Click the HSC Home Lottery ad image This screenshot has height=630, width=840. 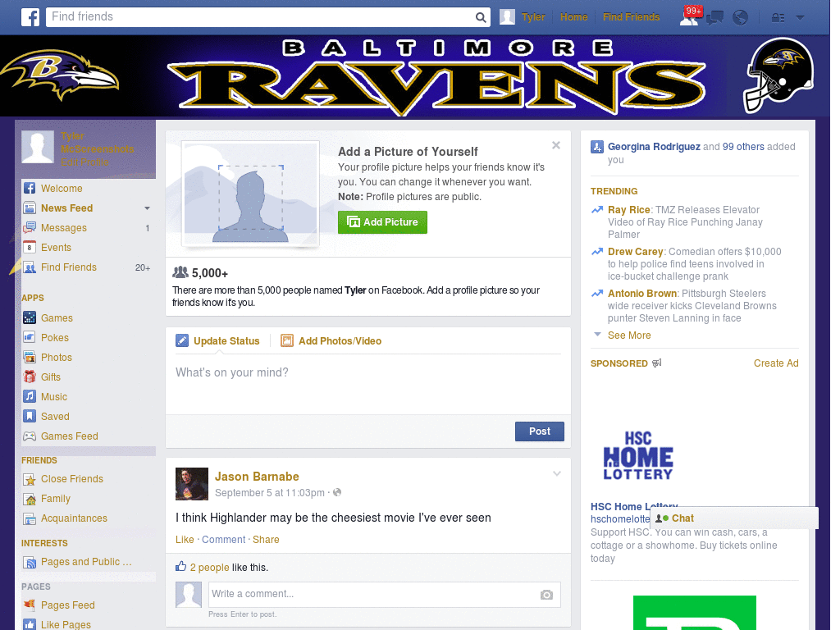coord(638,455)
